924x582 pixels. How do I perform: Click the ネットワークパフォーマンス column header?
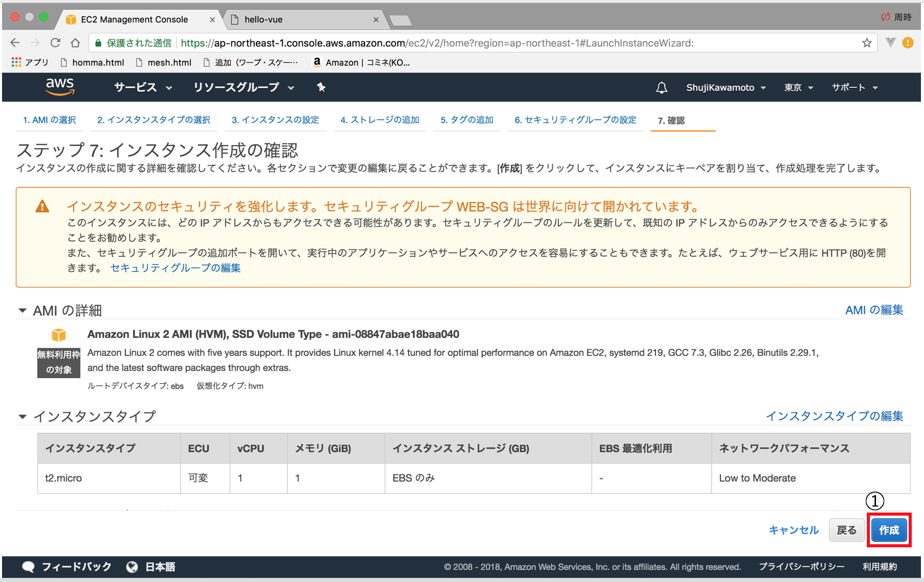pyautogui.click(x=811, y=448)
